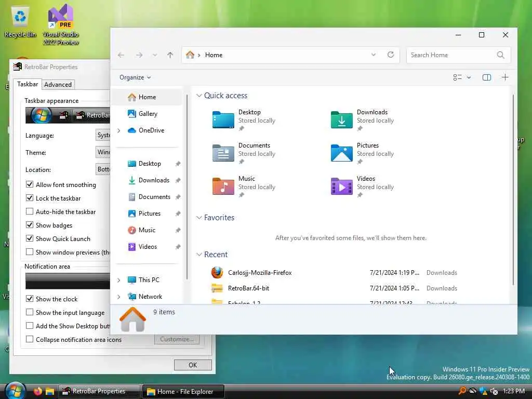The height and width of the screenshot is (399, 532).
Task: Click the plus icon in File Explorer toolbar
Action: click(x=505, y=77)
